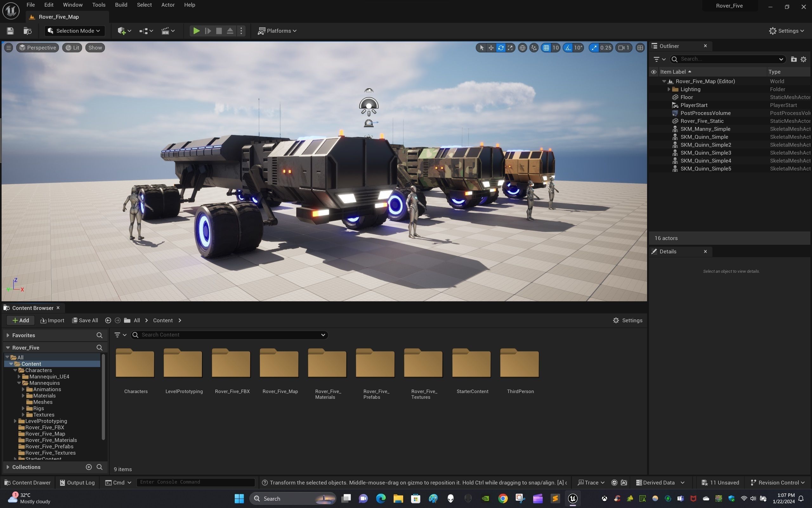Viewport: 812px width, 508px height.
Task: Open the Blueprints toolbar dropdown
Action: pyautogui.click(x=146, y=31)
